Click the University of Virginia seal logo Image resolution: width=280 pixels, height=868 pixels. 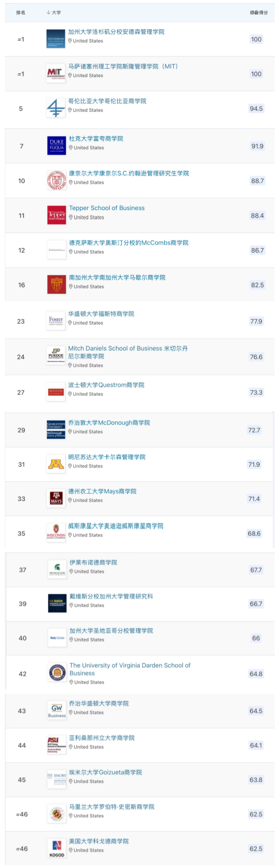57,673
